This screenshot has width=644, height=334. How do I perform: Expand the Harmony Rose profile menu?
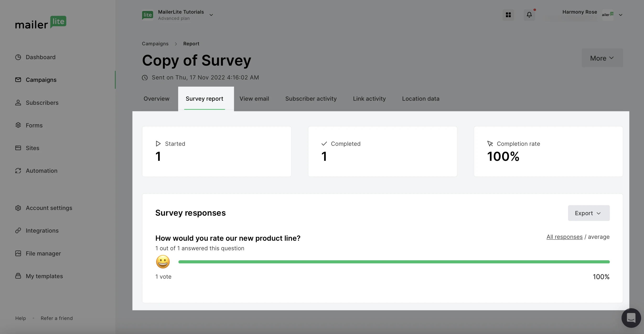pyautogui.click(x=620, y=15)
